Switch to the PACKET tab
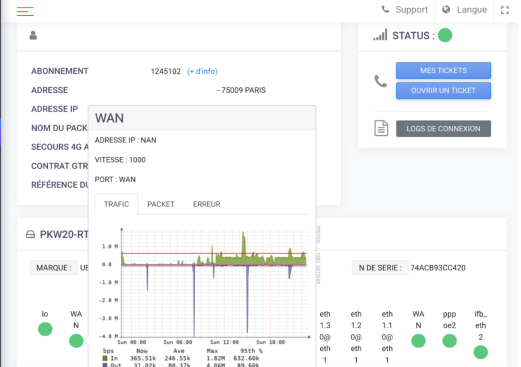The width and height of the screenshot is (521, 367). pyautogui.click(x=161, y=204)
